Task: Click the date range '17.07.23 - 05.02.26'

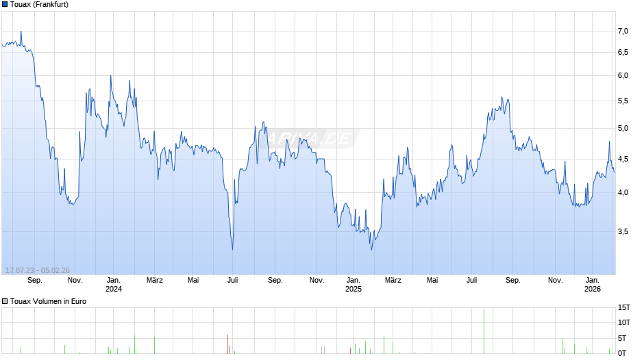Action: click(x=38, y=270)
